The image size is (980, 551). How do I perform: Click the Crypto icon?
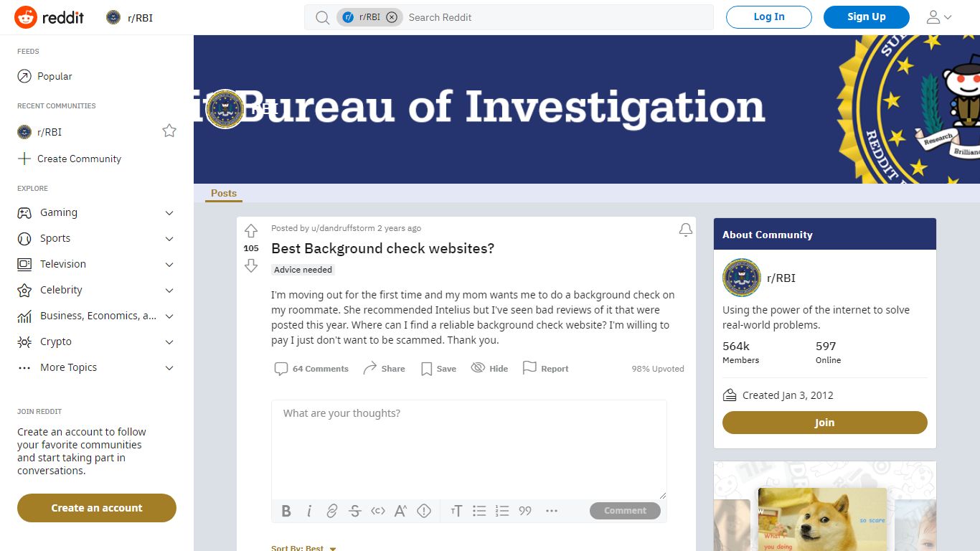click(24, 342)
